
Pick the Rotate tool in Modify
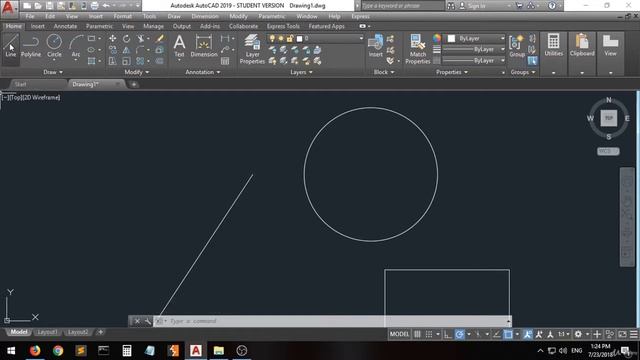pyautogui.click(x=127, y=38)
